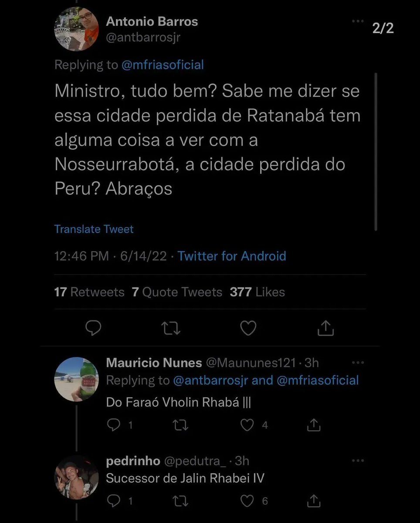
Task: Open more options on pedrinho reply
Action: point(358,460)
